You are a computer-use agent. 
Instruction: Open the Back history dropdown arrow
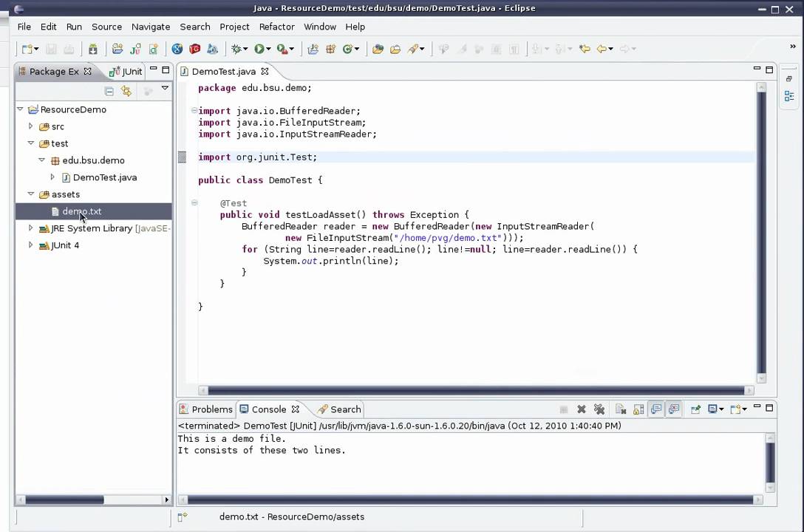pyautogui.click(x=610, y=50)
